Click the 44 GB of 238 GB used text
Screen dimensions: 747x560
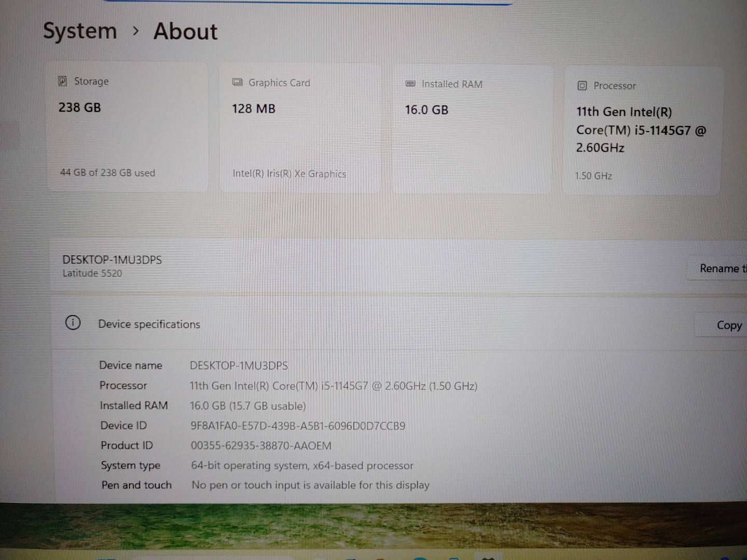pyautogui.click(x=107, y=173)
